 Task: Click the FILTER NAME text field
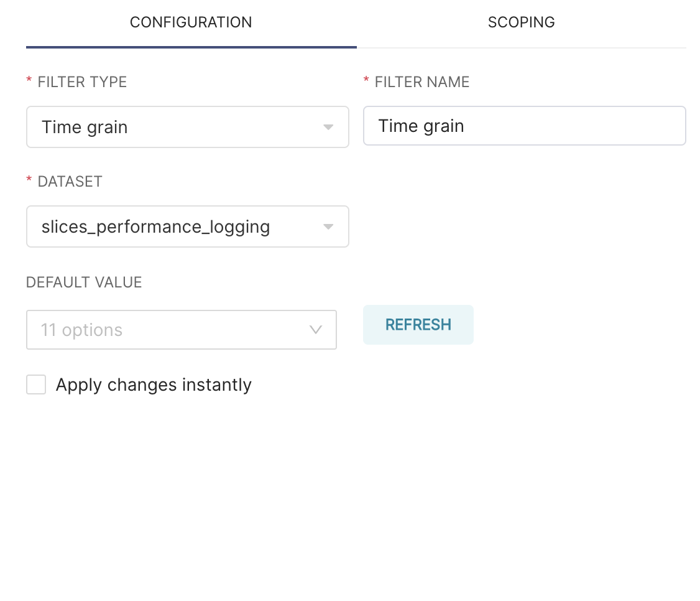pyautogui.click(x=524, y=126)
